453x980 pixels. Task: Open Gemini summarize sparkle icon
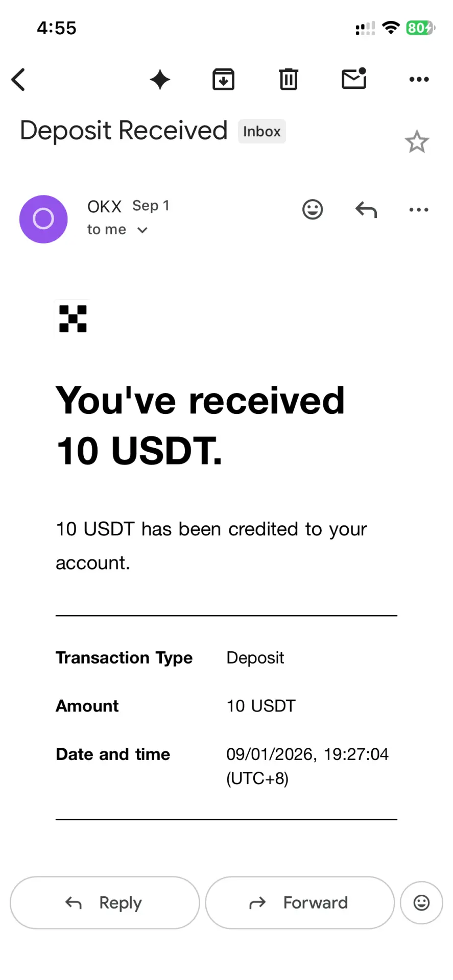(x=160, y=80)
